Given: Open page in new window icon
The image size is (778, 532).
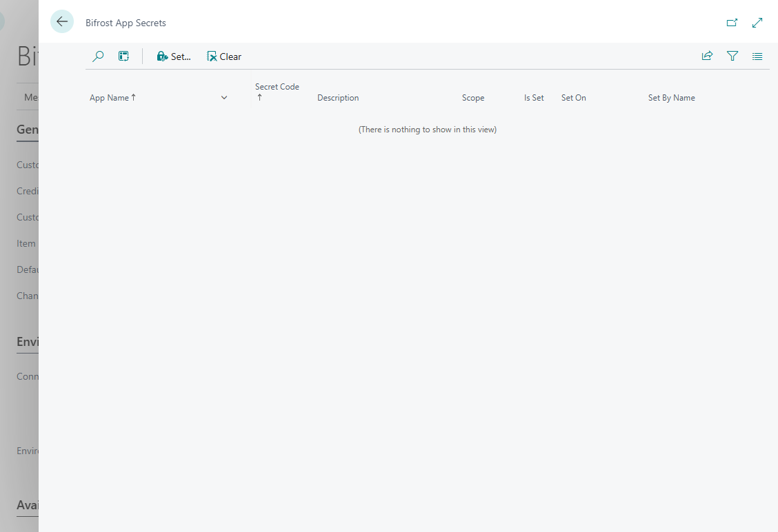Looking at the screenshot, I should (732, 23).
